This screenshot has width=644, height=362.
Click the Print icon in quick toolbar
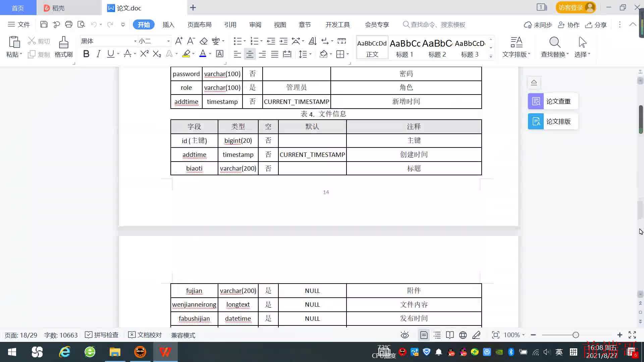tap(69, 24)
